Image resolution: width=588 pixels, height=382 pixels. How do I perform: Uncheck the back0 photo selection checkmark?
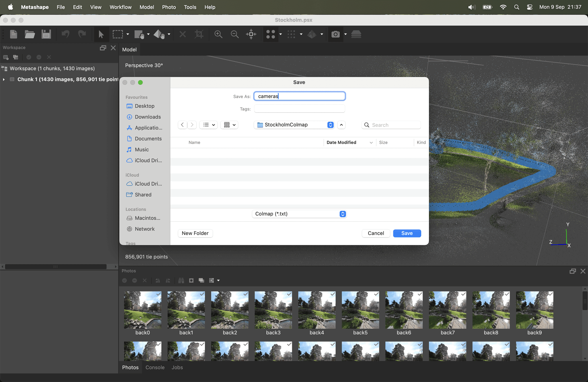tap(159, 294)
